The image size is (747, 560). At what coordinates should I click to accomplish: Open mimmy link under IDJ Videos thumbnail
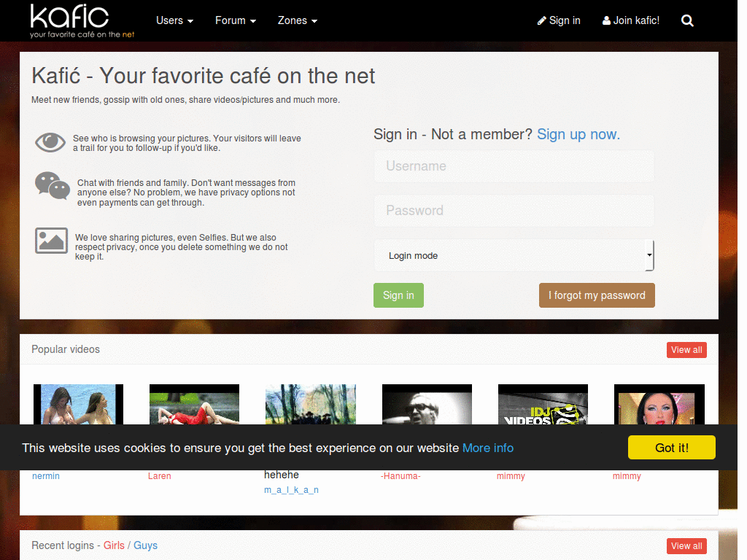[511, 476]
